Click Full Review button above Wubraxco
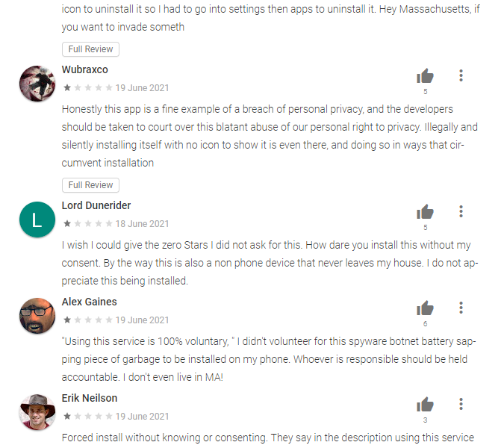The height and width of the screenshot is (448, 504). coord(90,49)
